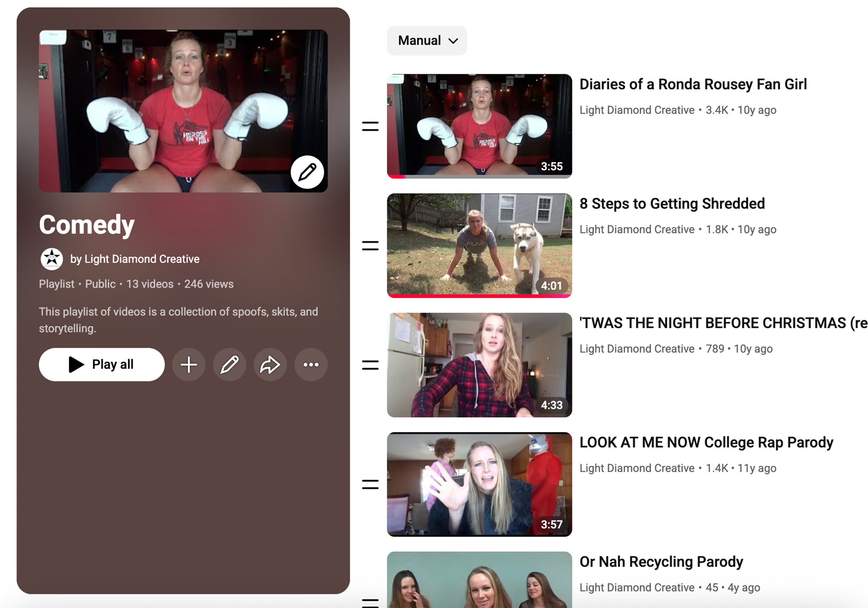Click drag handle beside Christmas video

click(370, 365)
